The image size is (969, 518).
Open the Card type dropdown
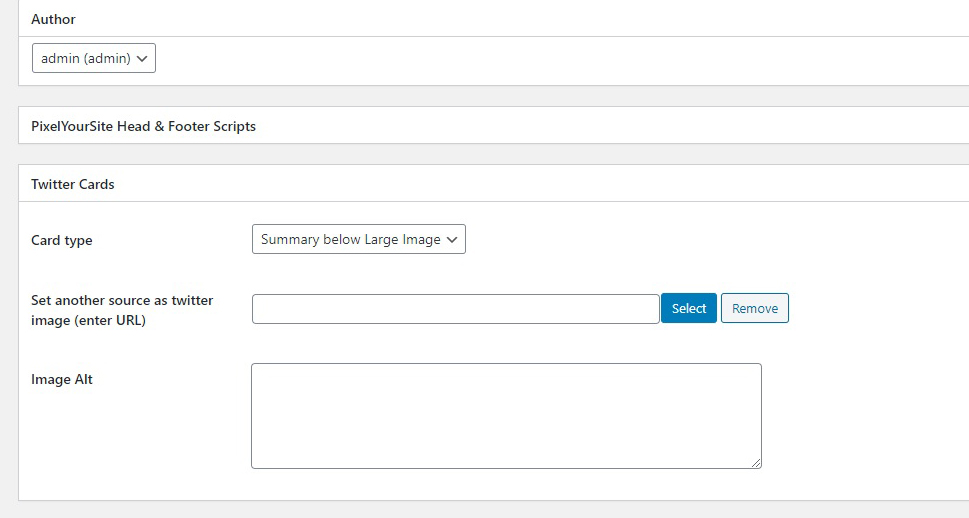[x=358, y=239]
